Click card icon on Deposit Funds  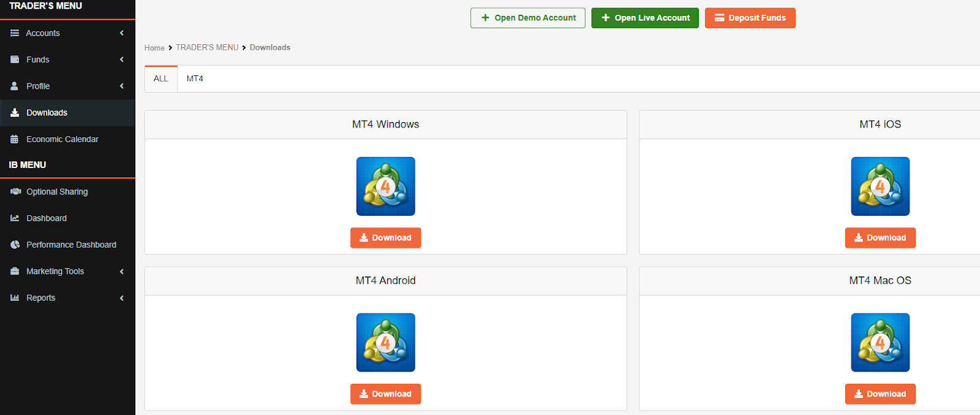(x=720, y=18)
